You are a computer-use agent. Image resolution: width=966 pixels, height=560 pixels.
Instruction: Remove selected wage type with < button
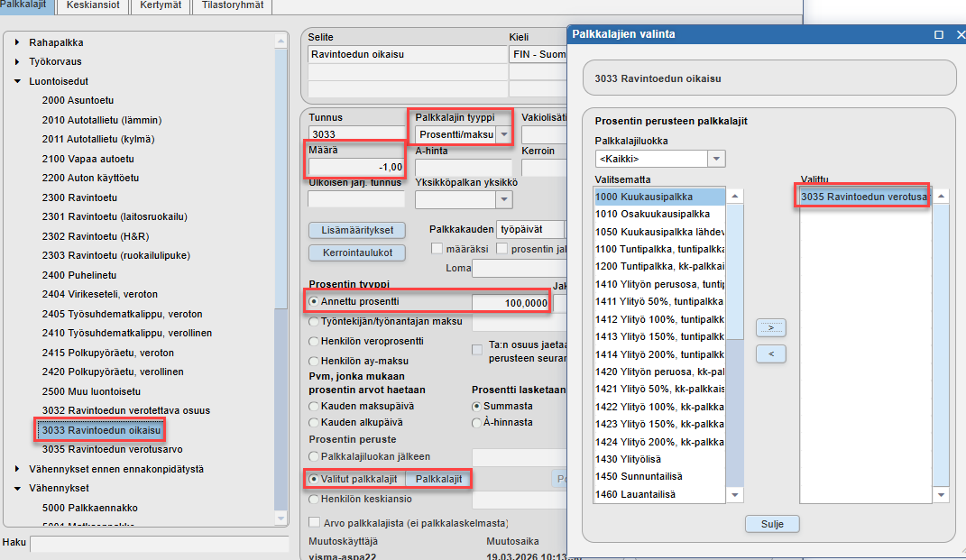pos(770,354)
